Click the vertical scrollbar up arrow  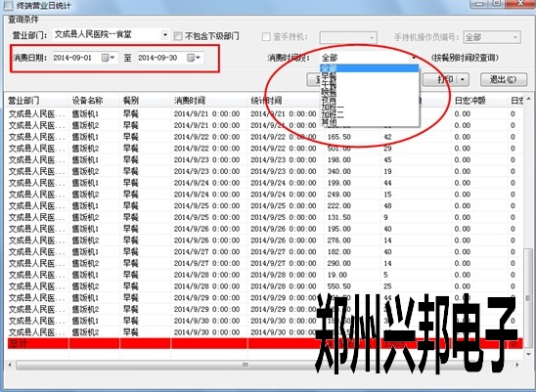[x=528, y=99]
